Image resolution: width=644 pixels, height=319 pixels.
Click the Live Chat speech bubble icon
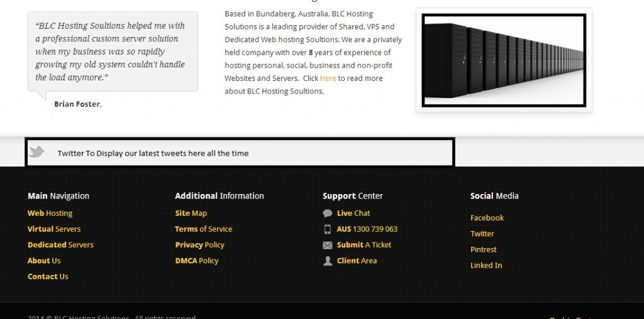point(327,214)
